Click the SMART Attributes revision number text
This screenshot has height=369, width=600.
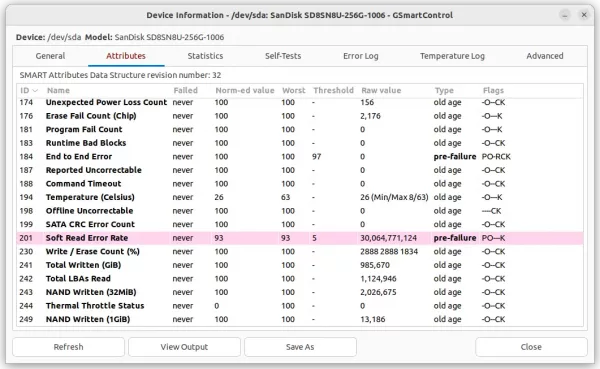pyautogui.click(x=121, y=75)
